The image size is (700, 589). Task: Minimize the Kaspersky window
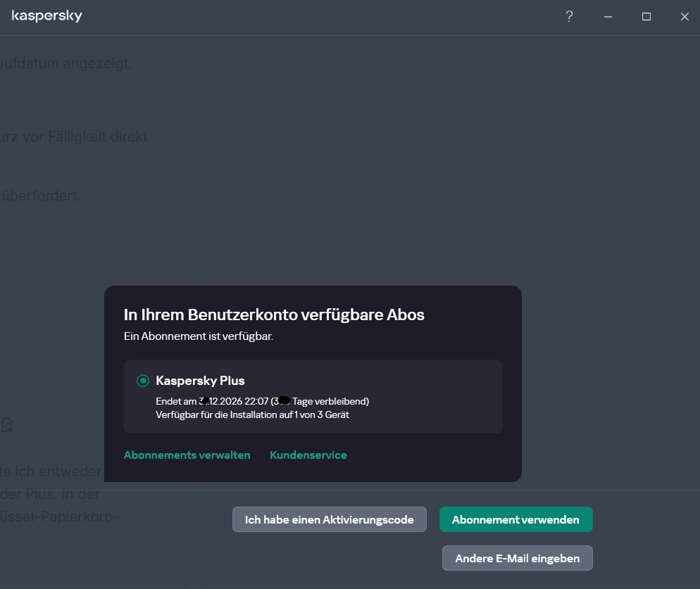(x=608, y=17)
